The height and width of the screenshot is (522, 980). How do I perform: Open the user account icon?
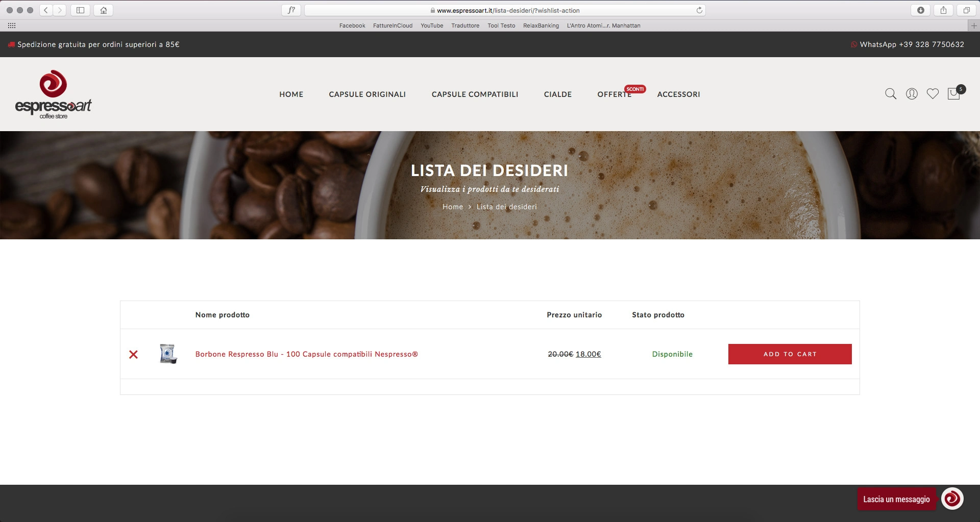tap(912, 94)
